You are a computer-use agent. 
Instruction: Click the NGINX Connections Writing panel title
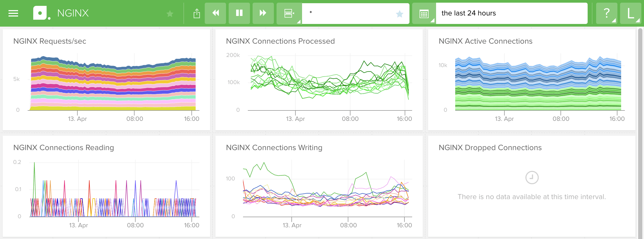[x=274, y=148]
